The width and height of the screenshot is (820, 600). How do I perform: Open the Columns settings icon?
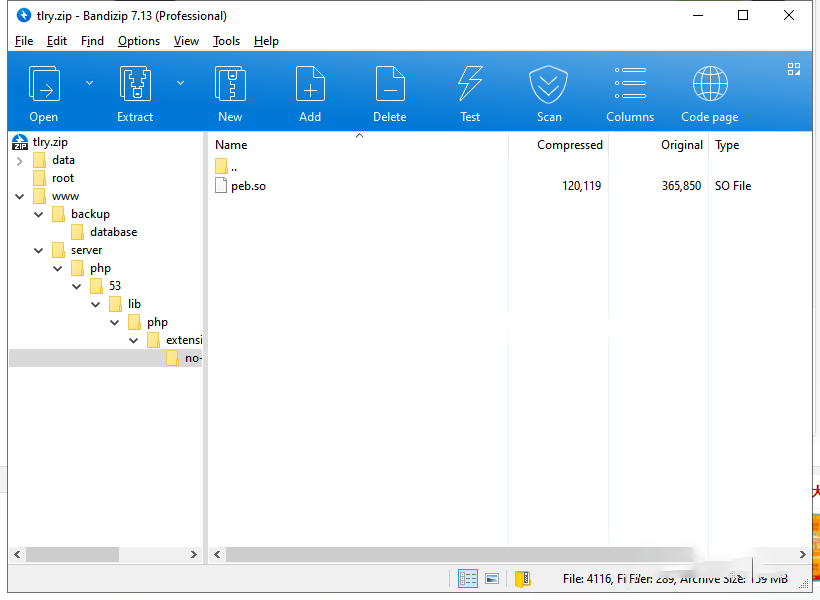(x=630, y=83)
